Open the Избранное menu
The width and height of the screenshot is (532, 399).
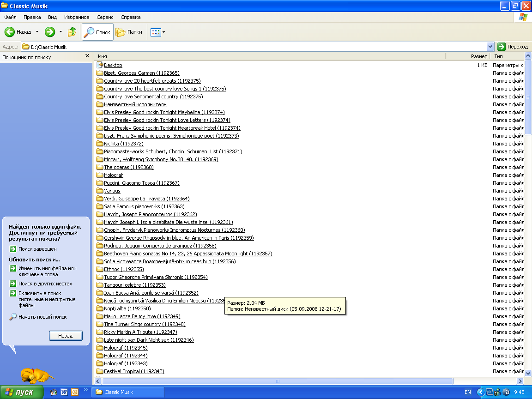[x=77, y=17]
